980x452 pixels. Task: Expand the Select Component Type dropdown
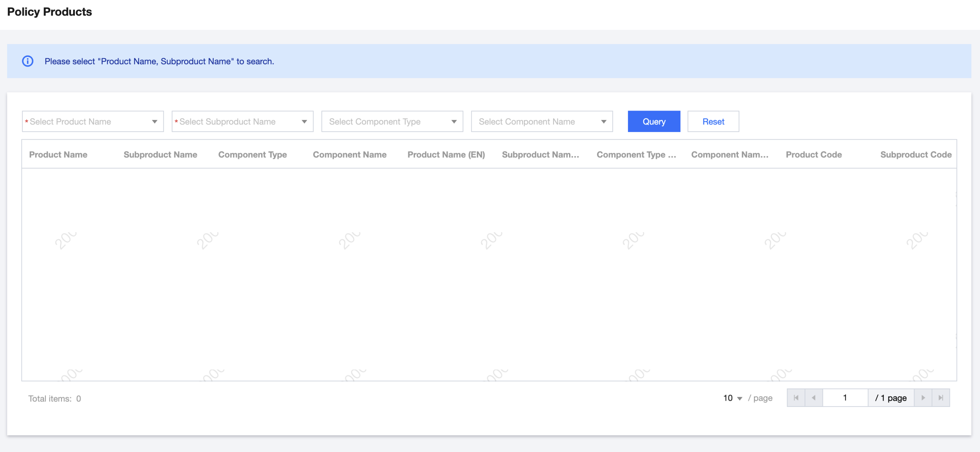point(392,122)
